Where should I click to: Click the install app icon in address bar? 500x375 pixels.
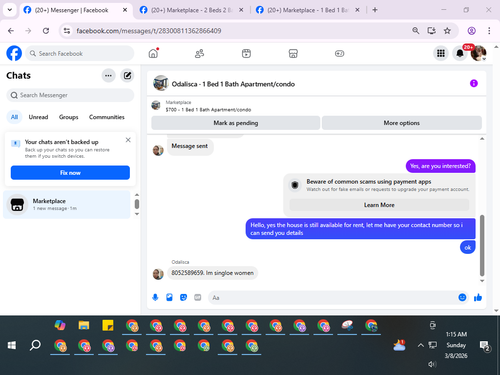(431, 31)
